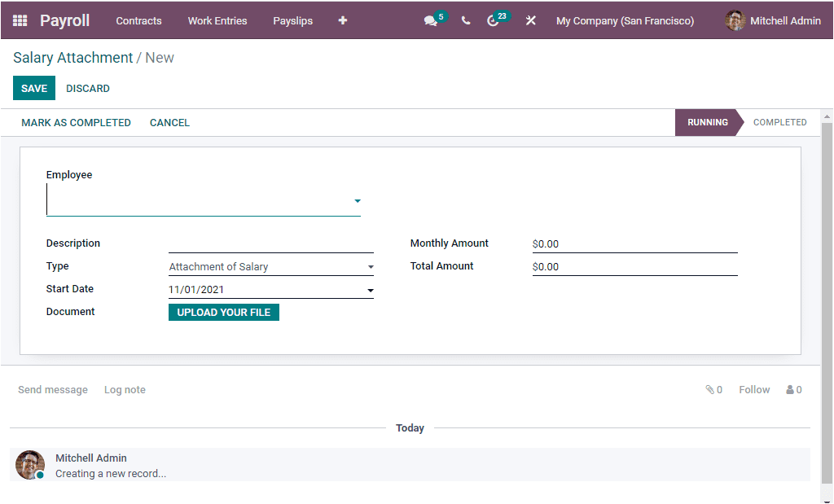Open the Work Entries menu
The height and width of the screenshot is (504, 834).
(217, 21)
